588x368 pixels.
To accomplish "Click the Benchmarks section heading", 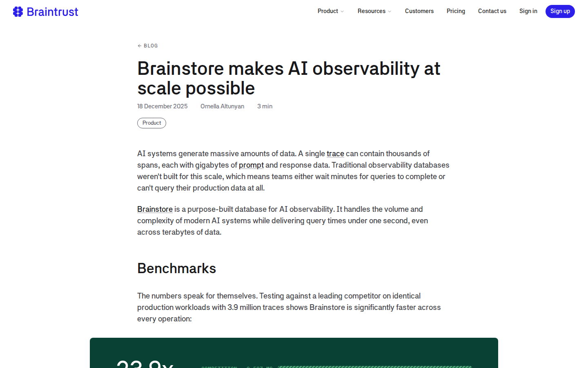I will [176, 269].
